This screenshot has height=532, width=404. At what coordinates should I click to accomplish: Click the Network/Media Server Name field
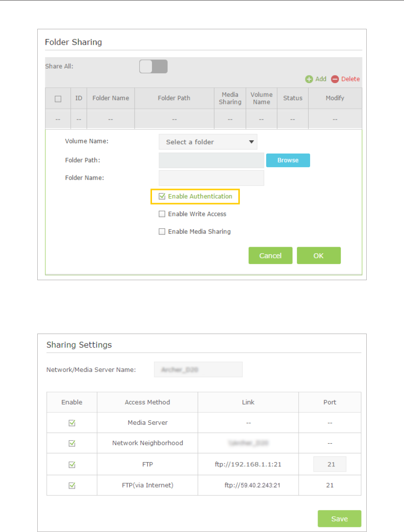pos(198,369)
